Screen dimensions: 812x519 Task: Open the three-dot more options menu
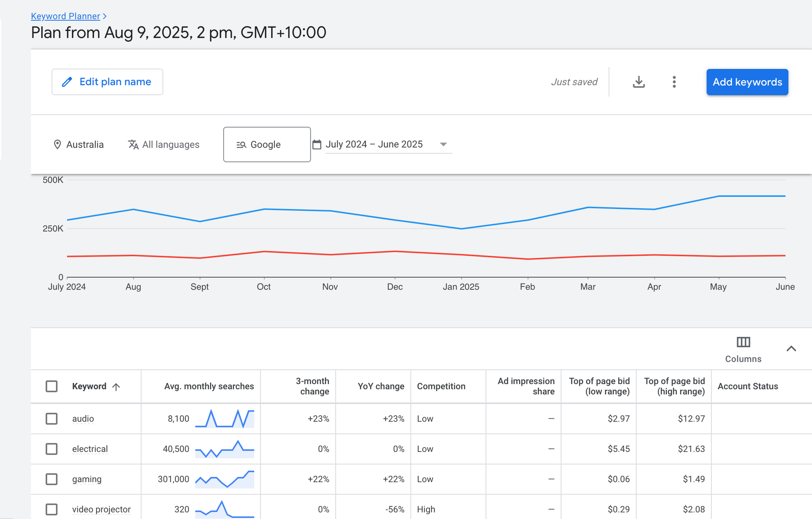pos(674,82)
